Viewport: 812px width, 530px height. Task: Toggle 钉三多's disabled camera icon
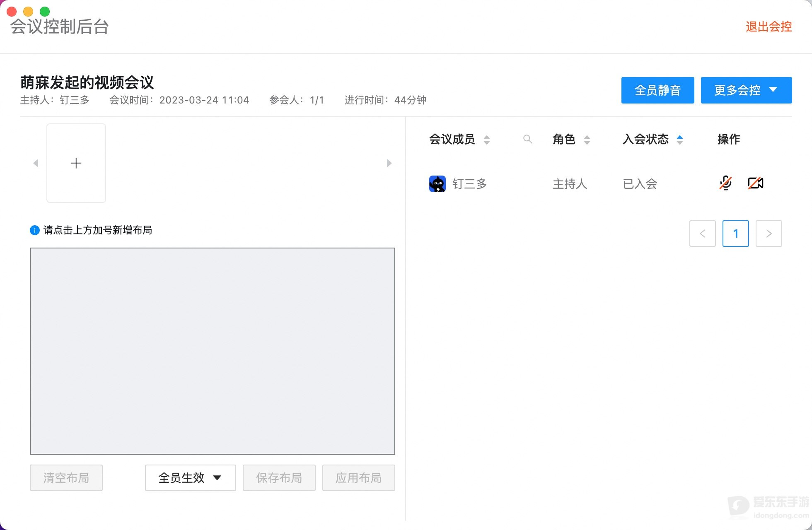click(x=756, y=183)
